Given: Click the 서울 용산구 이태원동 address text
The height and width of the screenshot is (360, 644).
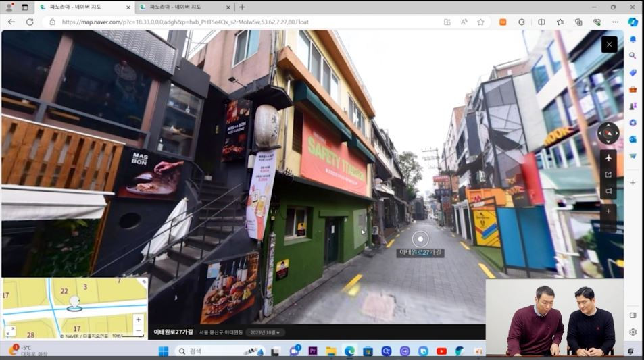Looking at the screenshot, I should point(221,332).
